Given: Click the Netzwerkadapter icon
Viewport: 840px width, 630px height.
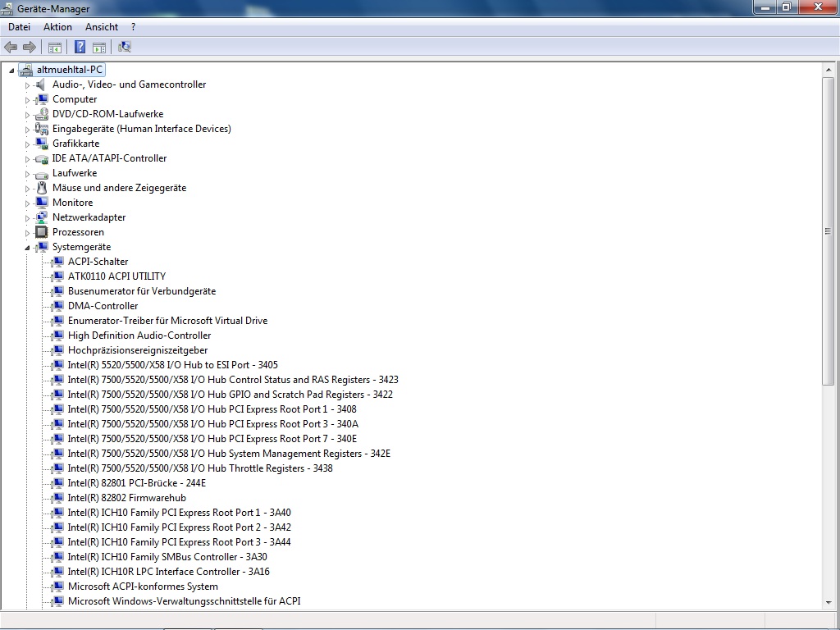Looking at the screenshot, I should [x=41, y=217].
